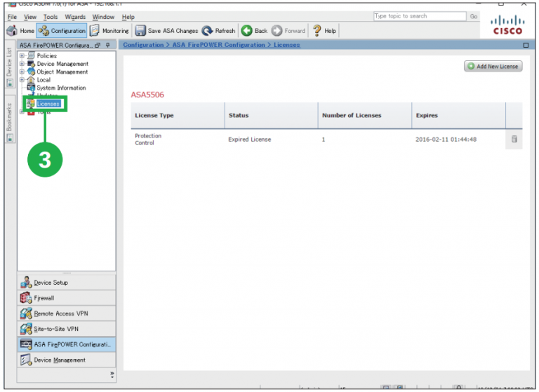
Task: Click Add New License button
Action: coord(493,67)
